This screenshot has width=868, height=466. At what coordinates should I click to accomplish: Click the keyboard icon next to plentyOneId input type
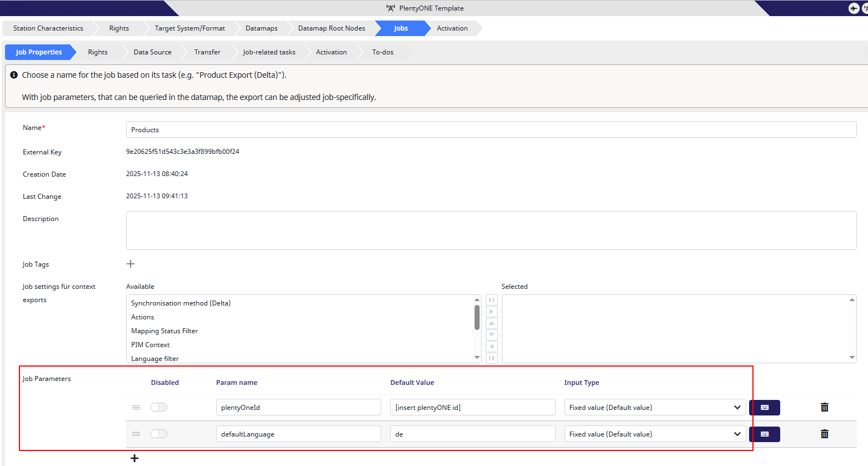pos(765,407)
